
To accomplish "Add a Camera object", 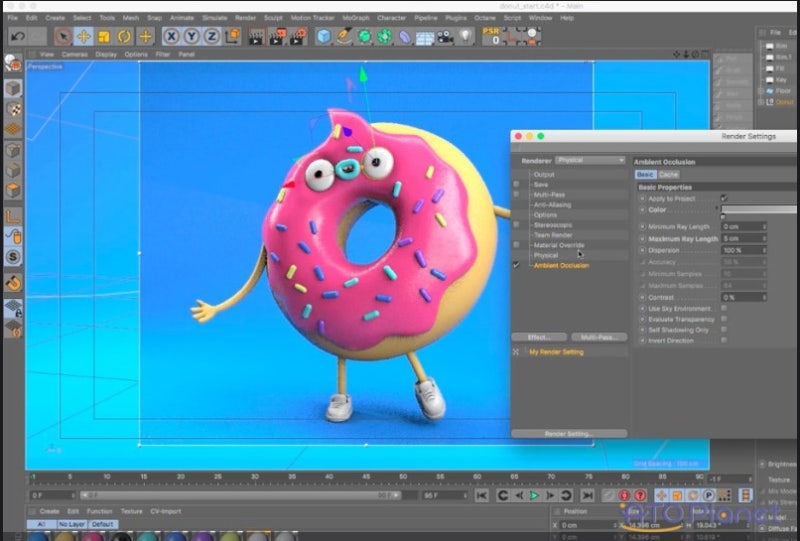I will 445,37.
